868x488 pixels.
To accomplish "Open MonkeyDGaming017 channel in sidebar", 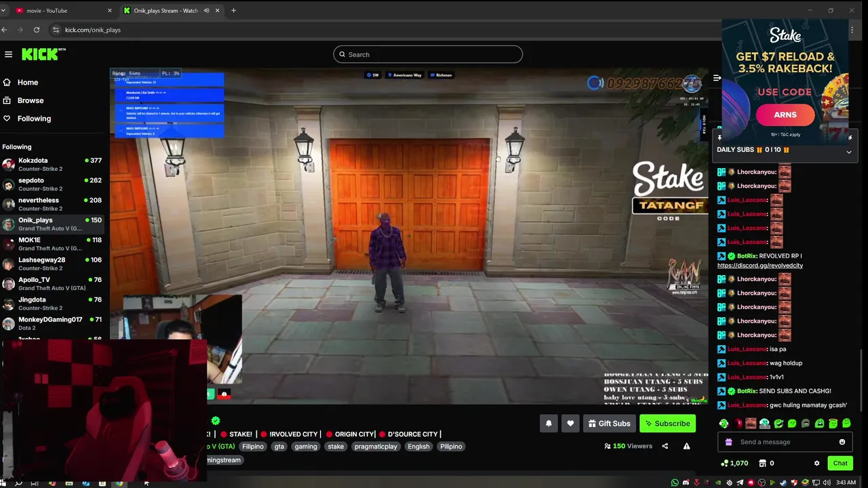I will [52, 323].
